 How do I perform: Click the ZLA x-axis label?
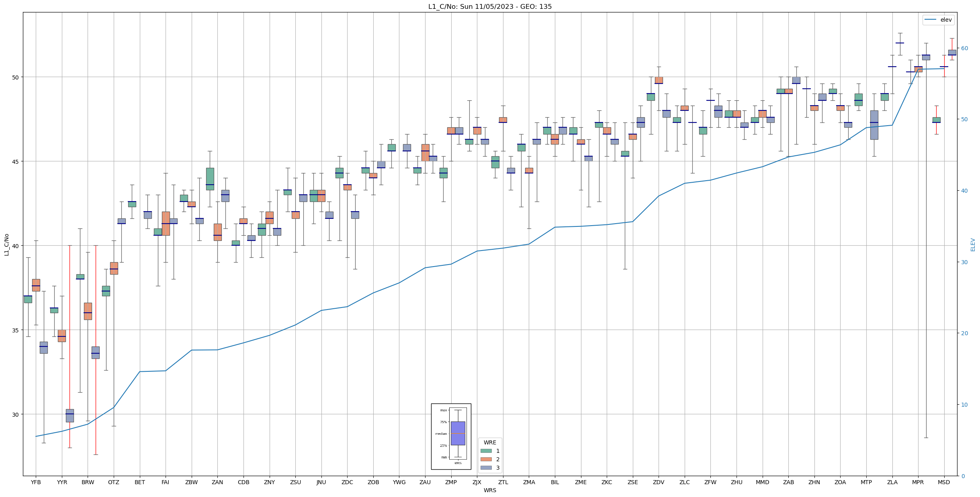click(892, 482)
